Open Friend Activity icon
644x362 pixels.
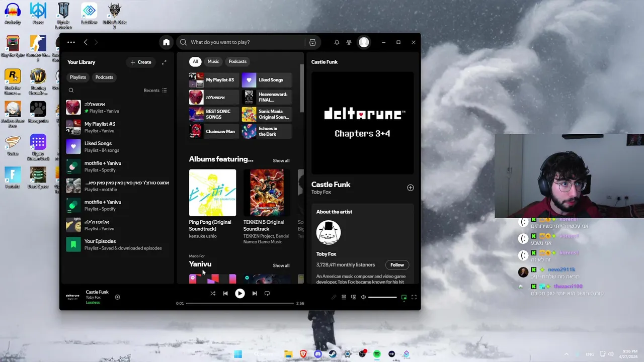(349, 42)
